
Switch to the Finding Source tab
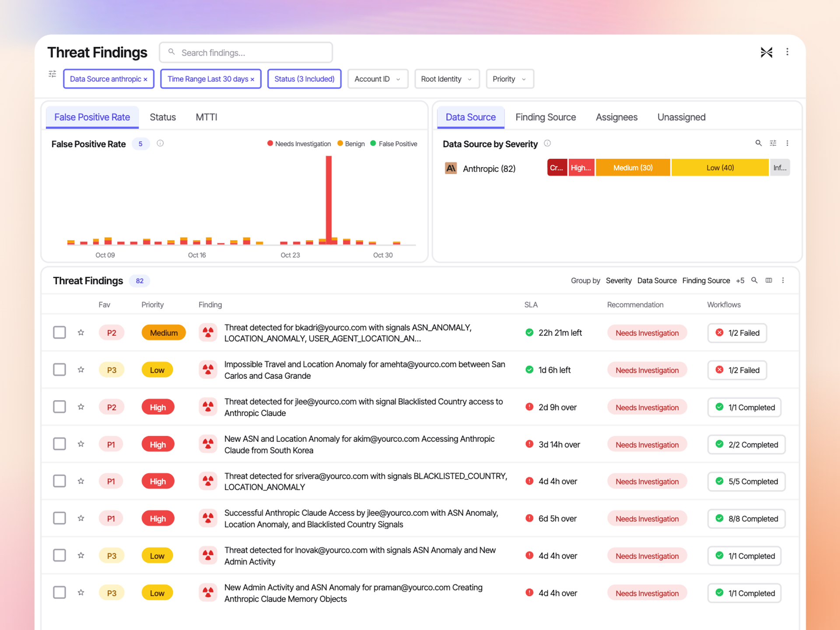tap(546, 117)
